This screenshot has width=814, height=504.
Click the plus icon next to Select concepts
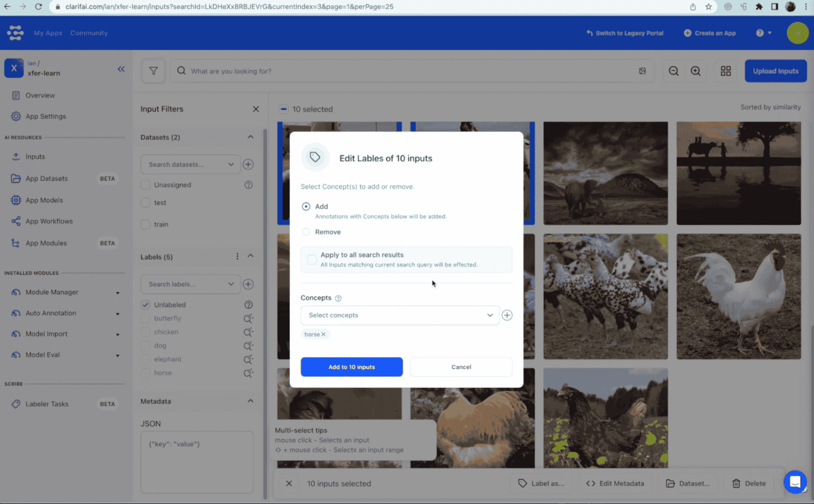pyautogui.click(x=507, y=315)
